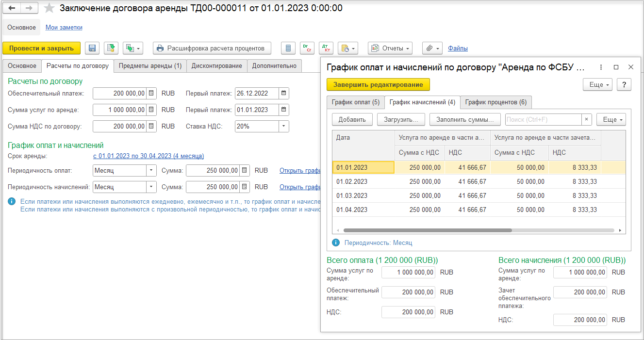644x340 pixels.
Task: Click the Дт/Кт movements icon
Action: point(326,48)
